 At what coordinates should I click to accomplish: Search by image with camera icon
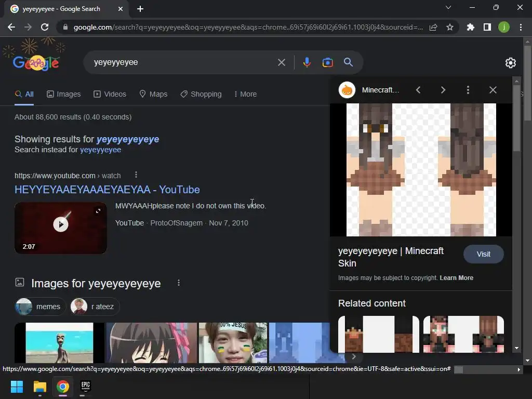pyautogui.click(x=327, y=62)
